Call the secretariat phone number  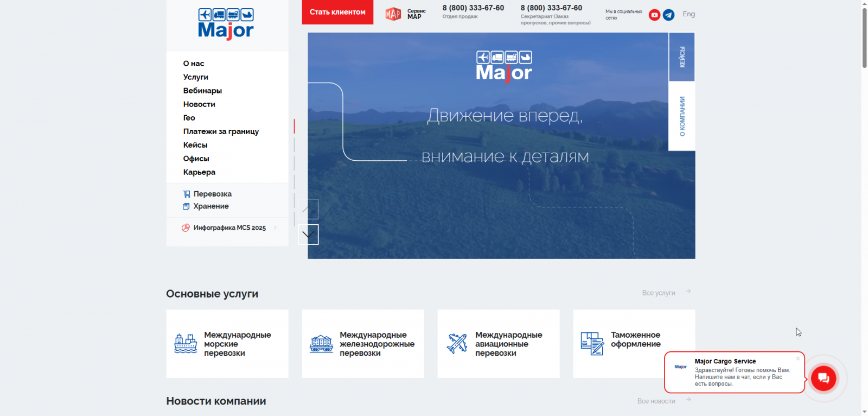pos(551,8)
